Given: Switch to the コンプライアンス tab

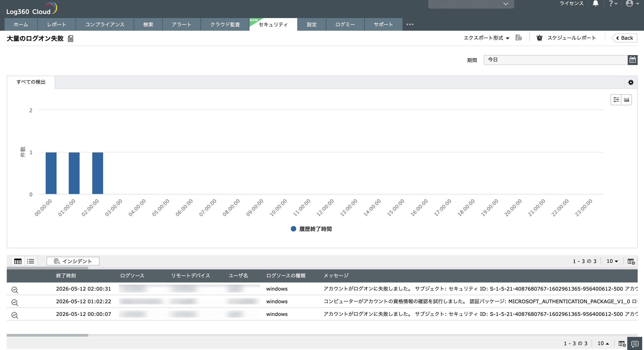Looking at the screenshot, I should (104, 24).
